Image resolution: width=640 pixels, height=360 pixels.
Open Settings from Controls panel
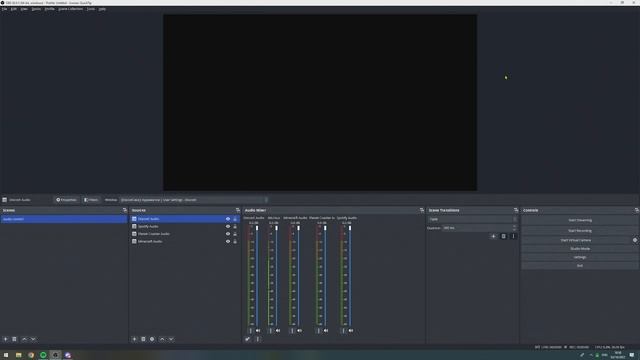point(580,257)
